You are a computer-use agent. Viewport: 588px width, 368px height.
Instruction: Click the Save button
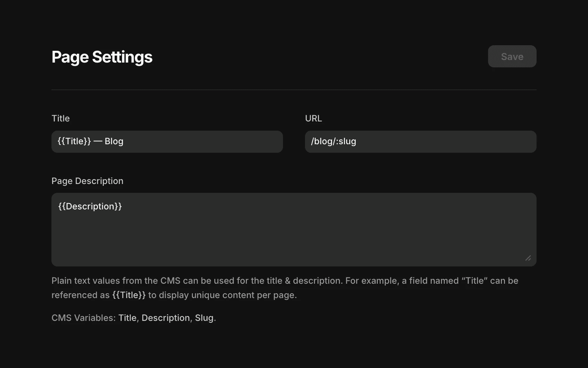click(x=512, y=56)
